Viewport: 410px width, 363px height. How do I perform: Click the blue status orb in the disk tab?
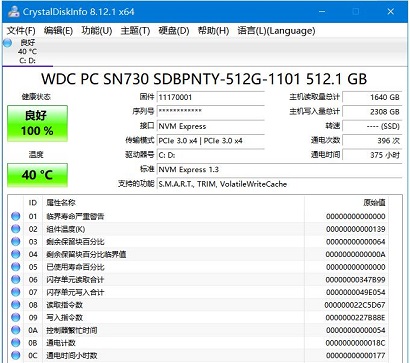pyautogui.click(x=8, y=43)
